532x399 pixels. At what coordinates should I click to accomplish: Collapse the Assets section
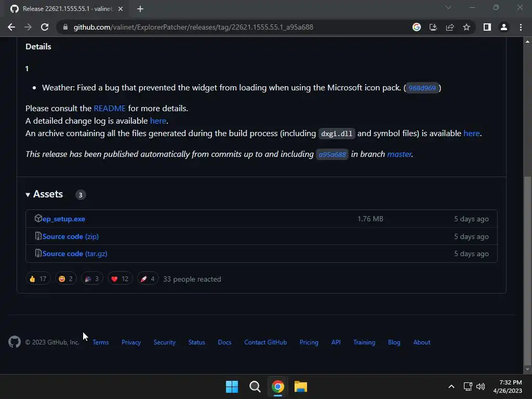tap(45, 194)
